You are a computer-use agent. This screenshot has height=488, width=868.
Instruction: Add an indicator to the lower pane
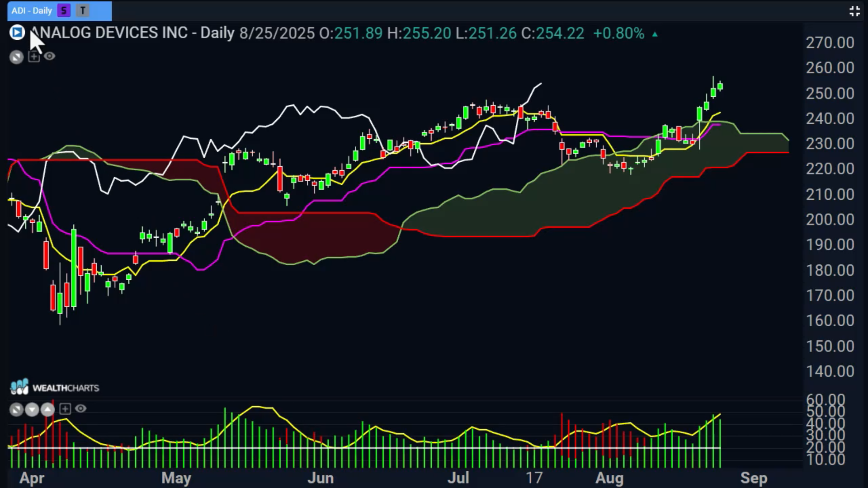pyautogui.click(x=65, y=409)
